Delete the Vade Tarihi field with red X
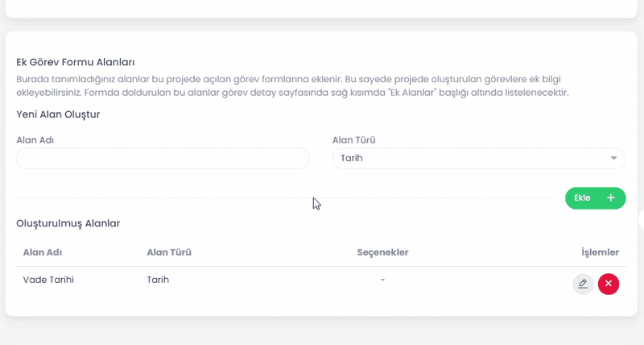The image size is (644, 345). click(609, 284)
